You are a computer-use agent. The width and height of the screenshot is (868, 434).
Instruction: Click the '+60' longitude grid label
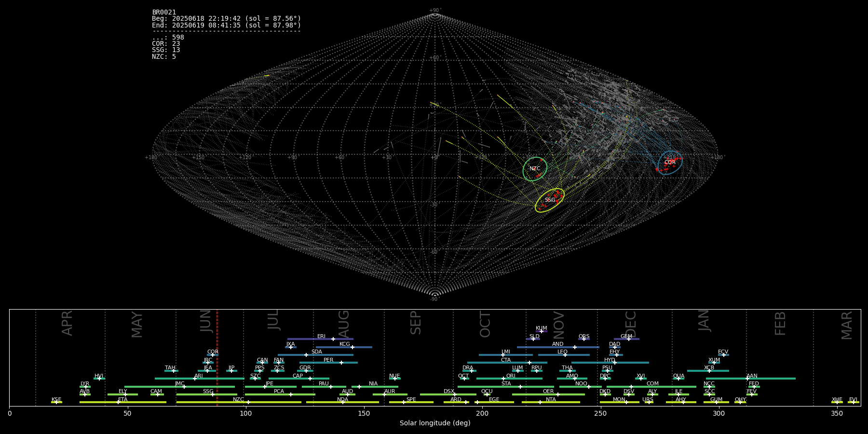tap(339, 157)
